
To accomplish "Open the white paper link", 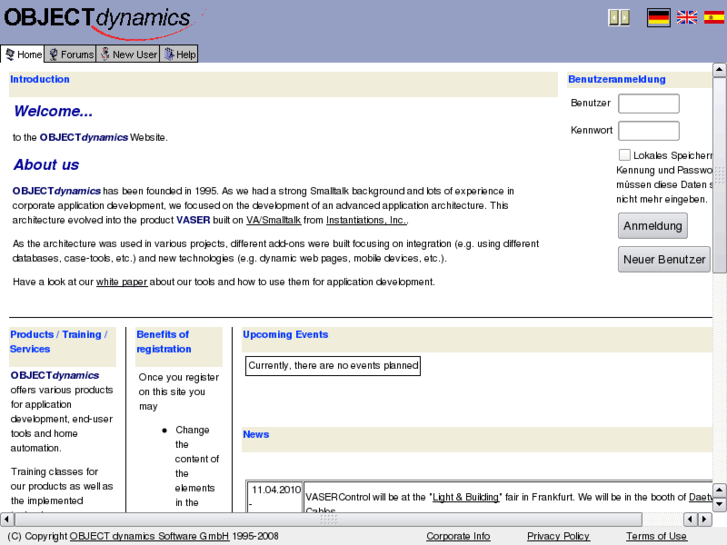I will (x=121, y=282).
